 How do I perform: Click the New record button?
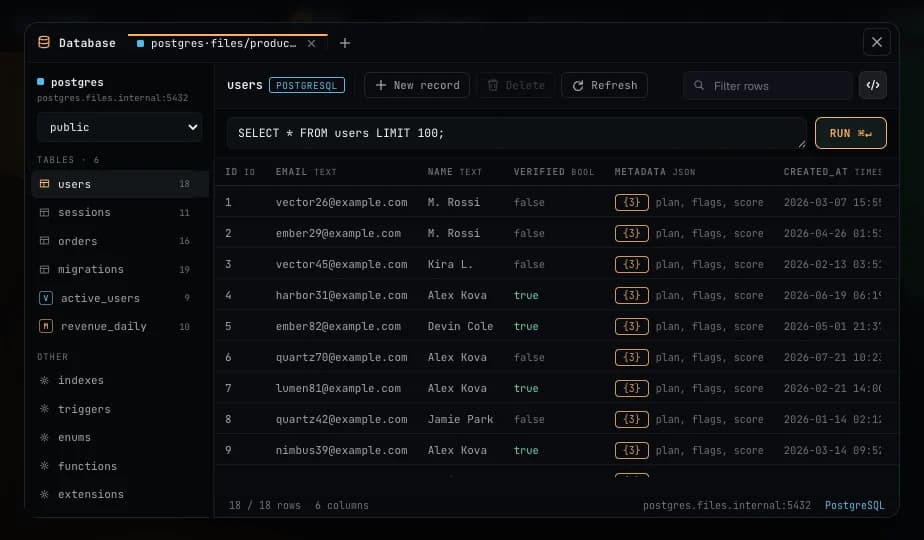coord(417,85)
